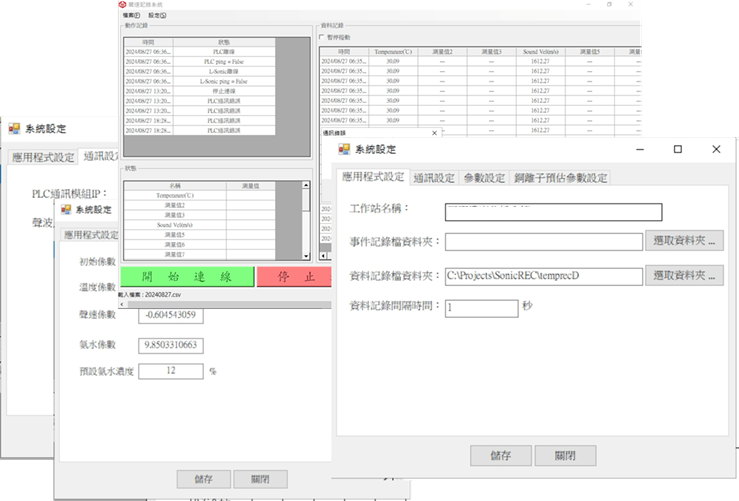The height and width of the screenshot is (501, 739).
Task: Enable the 暫停捲動 checkbox
Action: click(x=321, y=37)
